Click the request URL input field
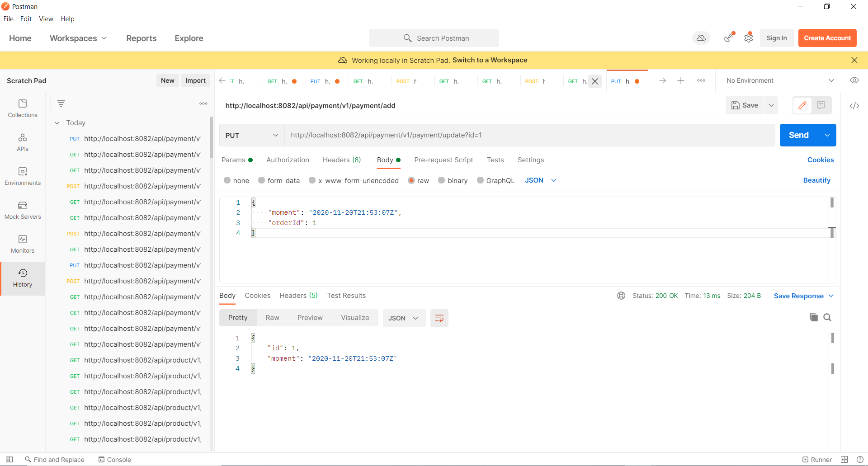 [x=529, y=135]
